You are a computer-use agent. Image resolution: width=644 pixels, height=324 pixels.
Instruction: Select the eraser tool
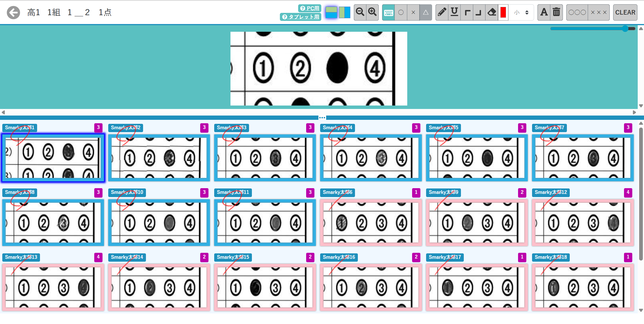492,12
